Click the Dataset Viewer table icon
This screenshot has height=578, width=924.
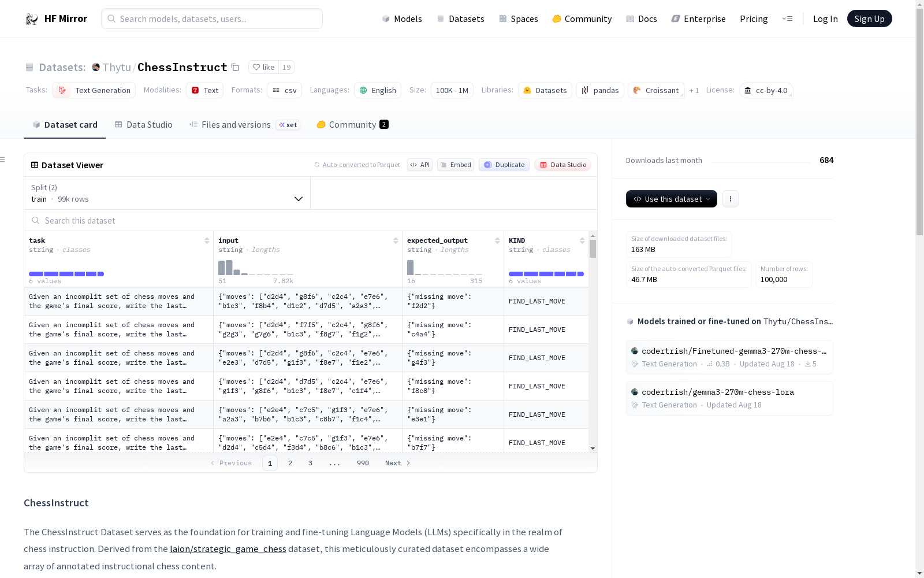(x=35, y=165)
